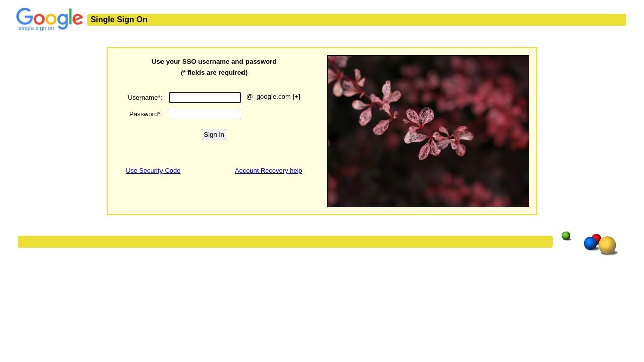644x362 pixels.
Task: Click into the Password field
Action: 205,114
